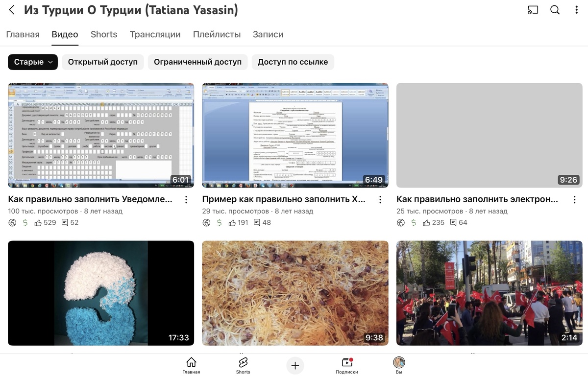The height and width of the screenshot is (377, 588).
Task: Open video titled Как правильно заполнить Уведомле...
Action: [91, 199]
